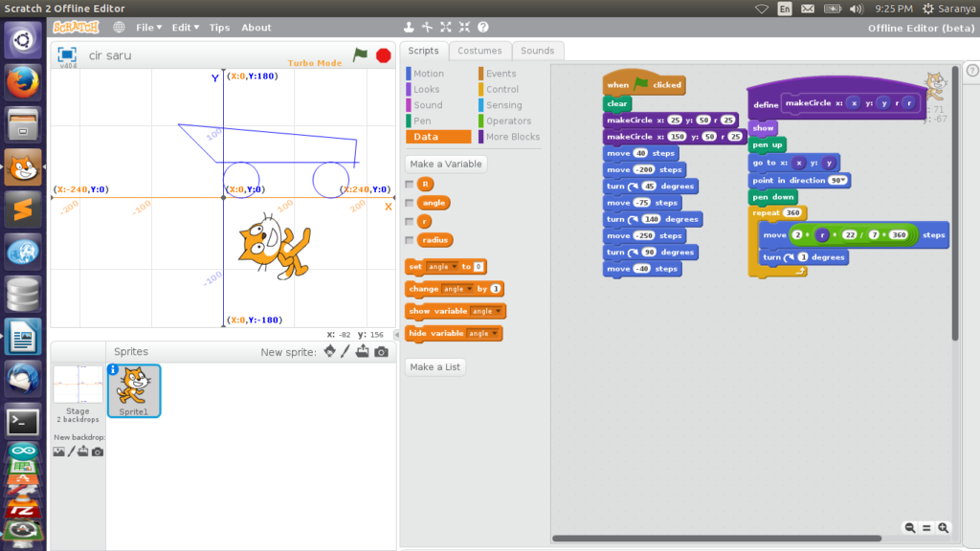
Task: Select the scissors delete tool
Action: coord(427,29)
